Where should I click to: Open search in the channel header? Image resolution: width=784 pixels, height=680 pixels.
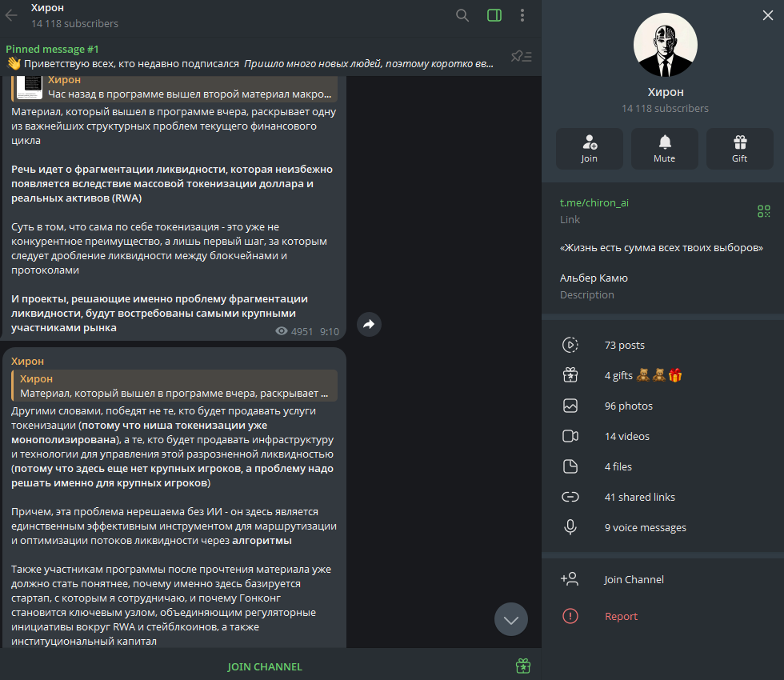462,15
